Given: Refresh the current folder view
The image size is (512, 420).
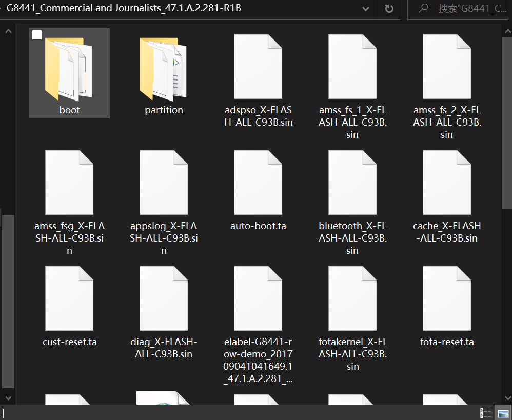Looking at the screenshot, I should (x=389, y=9).
